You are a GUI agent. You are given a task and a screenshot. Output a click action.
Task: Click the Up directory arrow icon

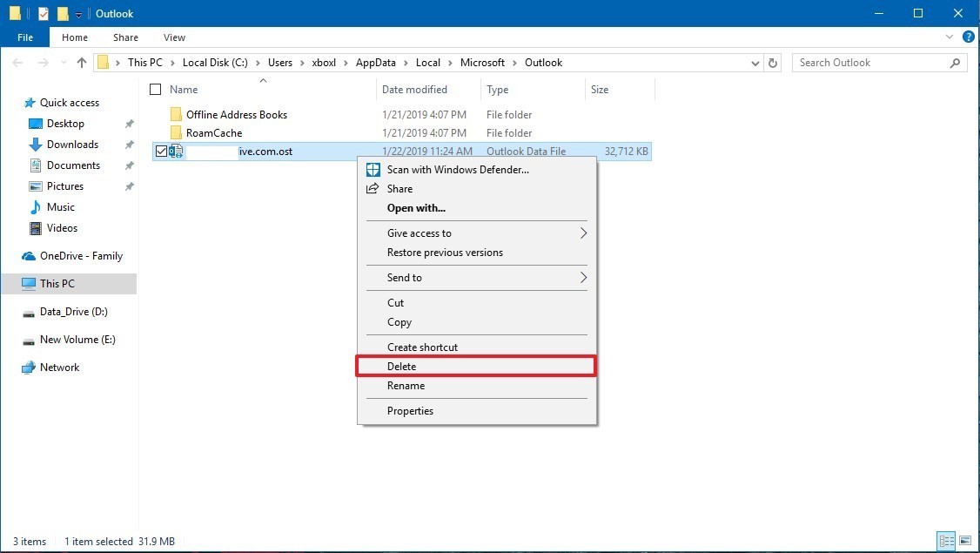pyautogui.click(x=82, y=63)
